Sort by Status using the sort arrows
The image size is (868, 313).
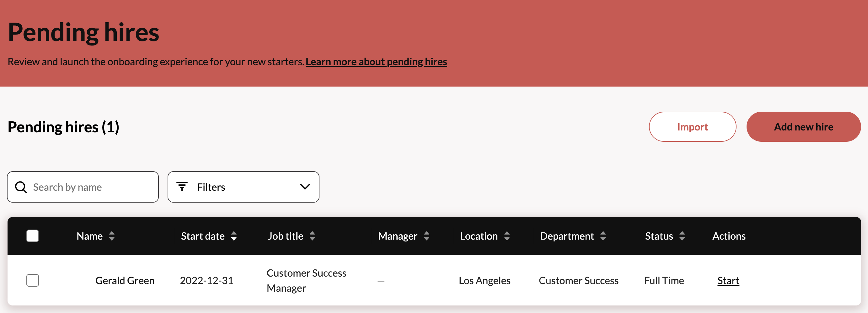[682, 236]
